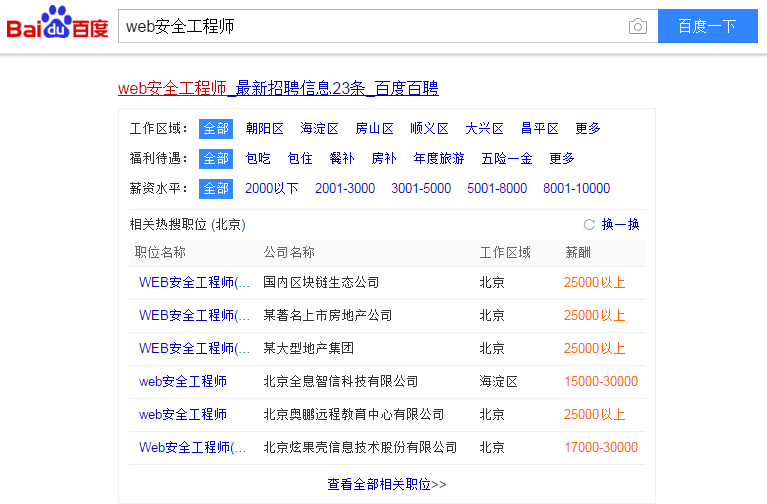767x504 pixels.
Task: Expand 更多 in 工作区域 row
Action: pos(587,129)
